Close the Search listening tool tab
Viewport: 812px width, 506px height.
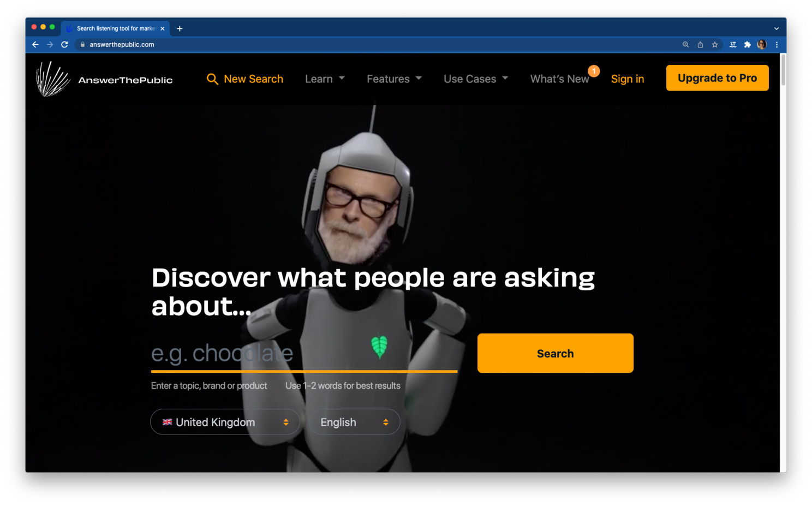(163, 28)
